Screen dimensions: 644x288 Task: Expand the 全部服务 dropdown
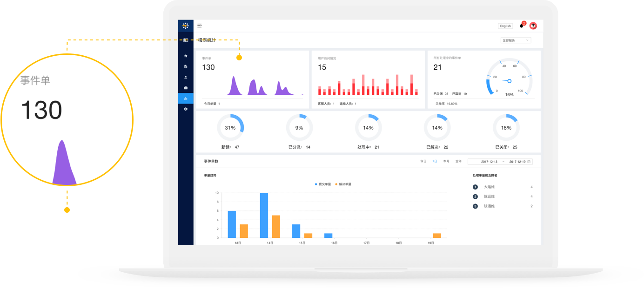[x=516, y=40]
